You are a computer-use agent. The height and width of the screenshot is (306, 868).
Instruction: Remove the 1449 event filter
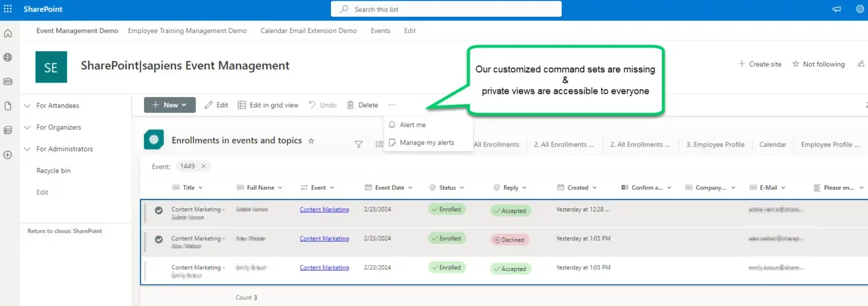click(204, 166)
